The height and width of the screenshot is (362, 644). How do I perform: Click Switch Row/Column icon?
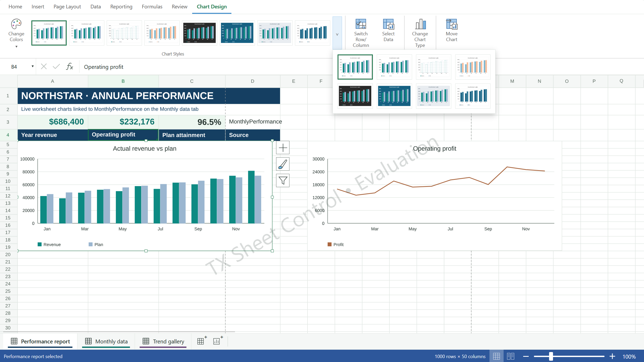pos(361,24)
